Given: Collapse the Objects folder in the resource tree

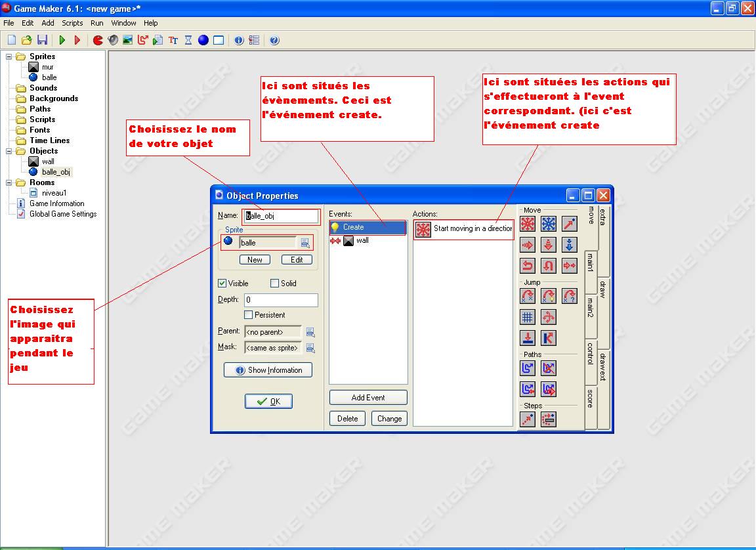Looking at the screenshot, I should click(x=9, y=151).
